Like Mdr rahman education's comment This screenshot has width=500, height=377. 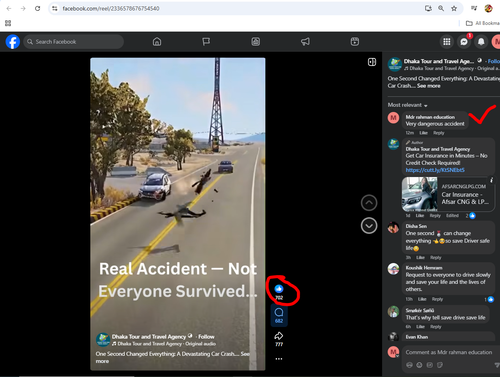[x=423, y=133]
